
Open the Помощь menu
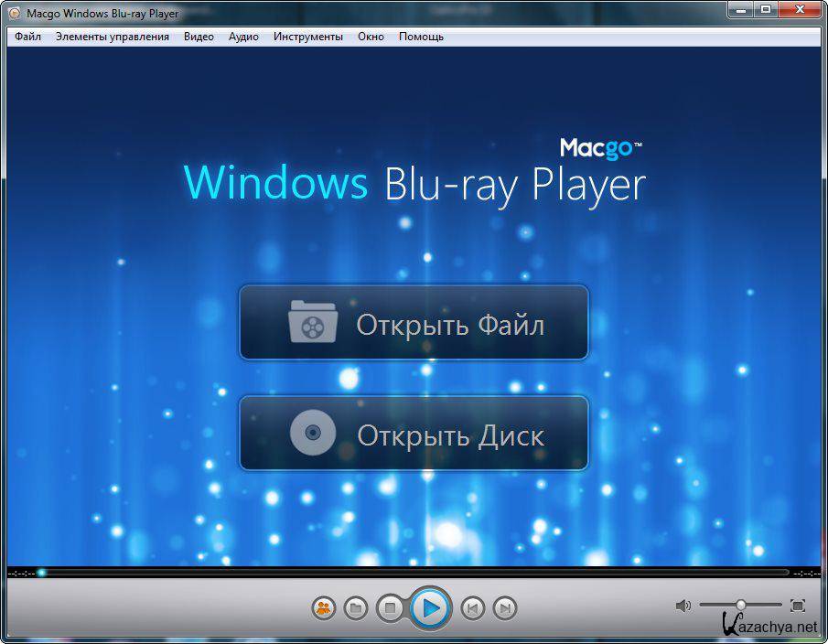pos(421,37)
